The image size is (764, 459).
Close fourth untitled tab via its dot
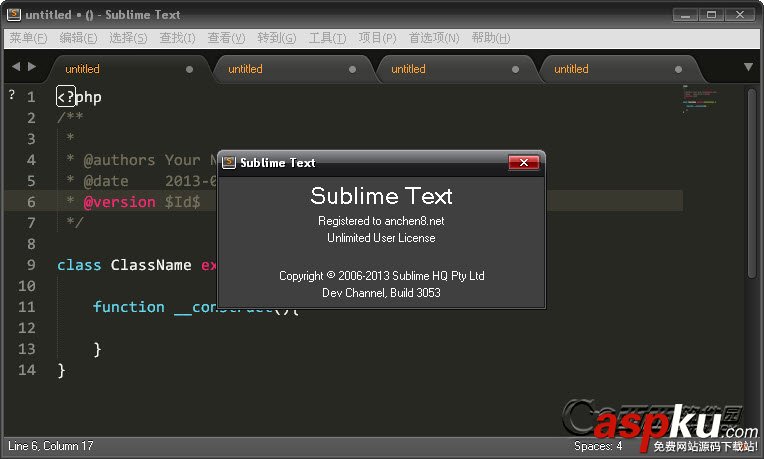click(x=678, y=70)
